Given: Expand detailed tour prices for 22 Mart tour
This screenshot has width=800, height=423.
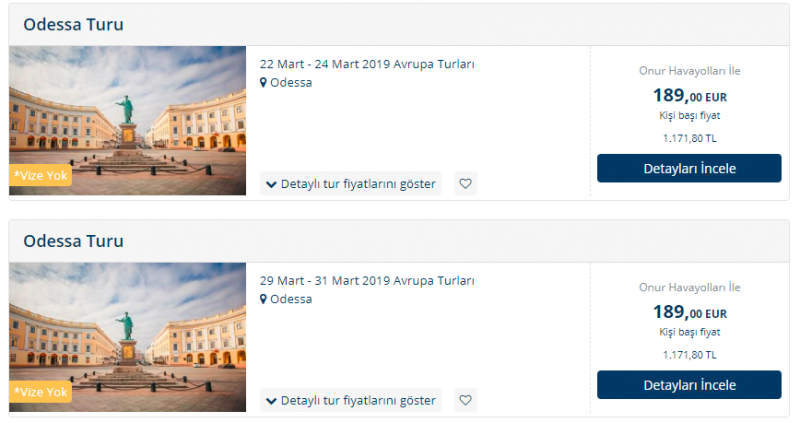Looking at the screenshot, I should 350,184.
